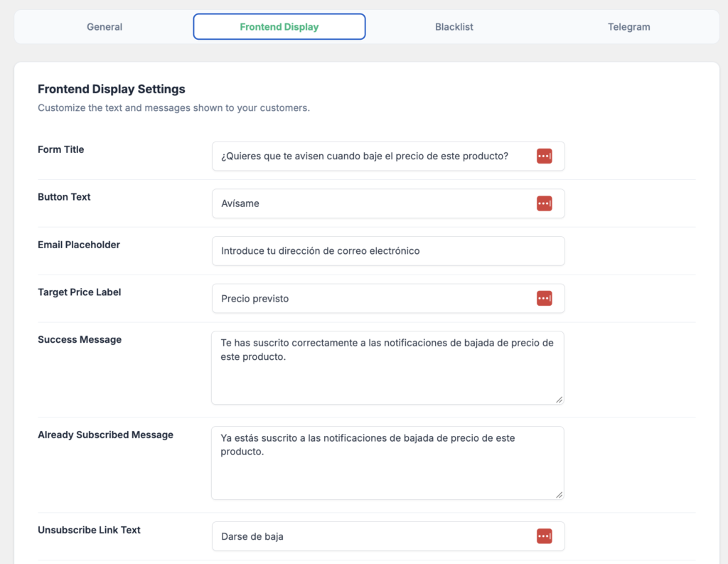The height and width of the screenshot is (564, 728).
Task: Click the Target Price Label label
Action: pos(80,292)
